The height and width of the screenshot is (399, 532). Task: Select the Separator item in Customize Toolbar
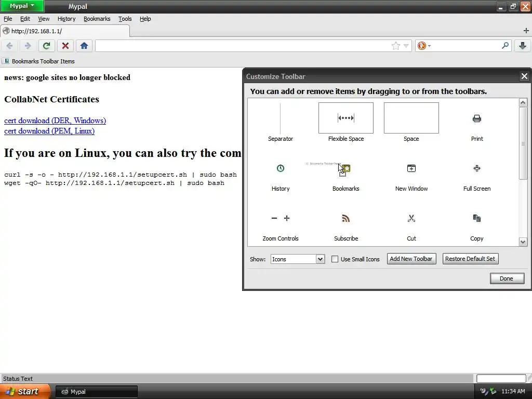point(280,123)
